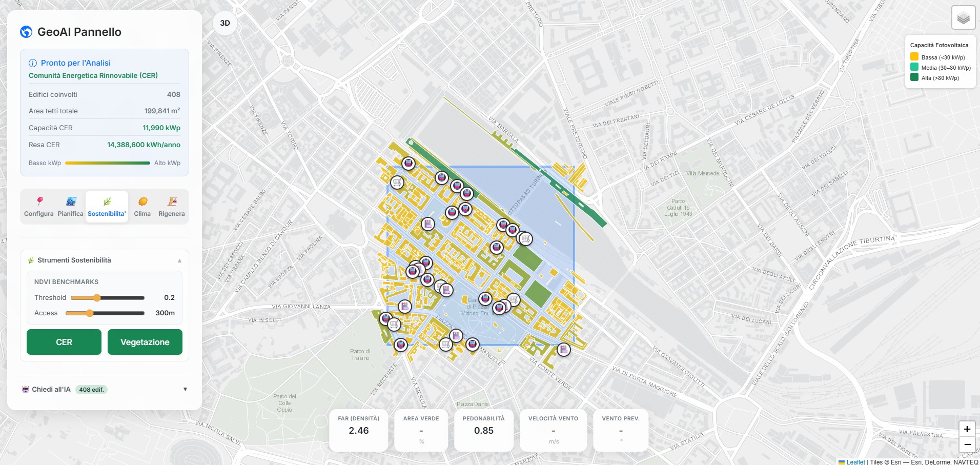
Task: Click the Area tetti totale 199,841 m² value
Action: click(162, 111)
